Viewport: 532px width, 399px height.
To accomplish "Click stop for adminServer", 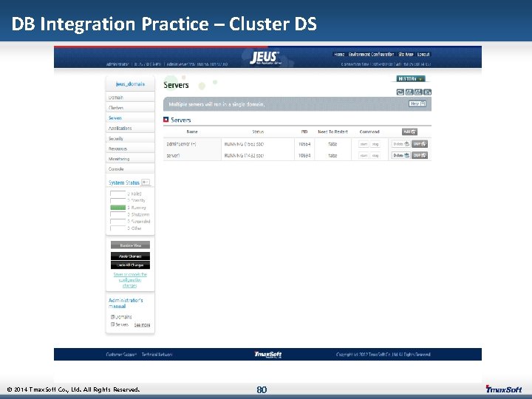I will (x=375, y=144).
